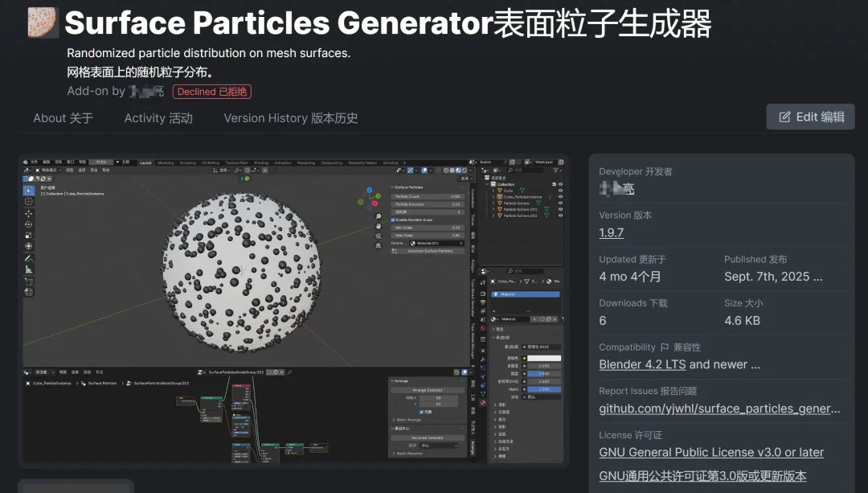Click the blue Alpha value slider
868x493 pixels.
(x=544, y=389)
